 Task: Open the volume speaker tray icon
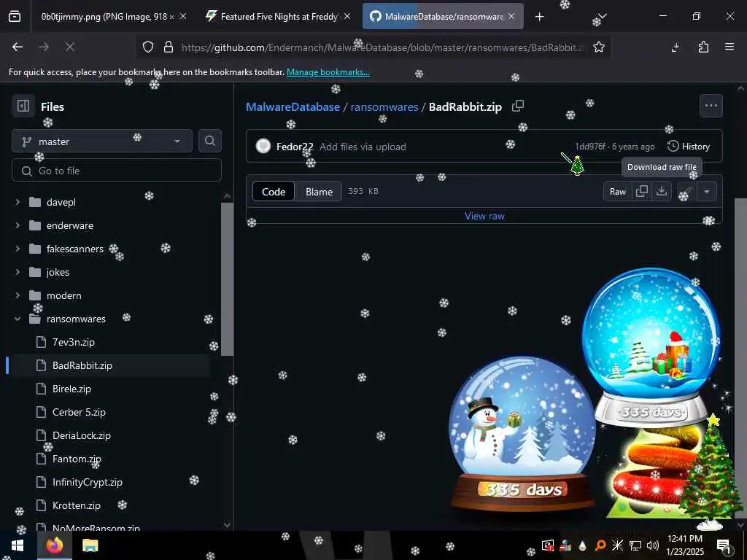(653, 545)
